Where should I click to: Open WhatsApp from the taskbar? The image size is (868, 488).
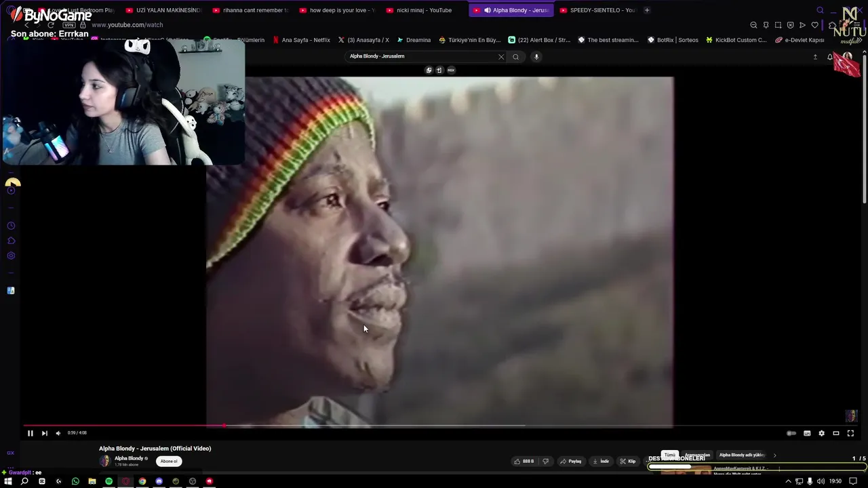(75, 481)
